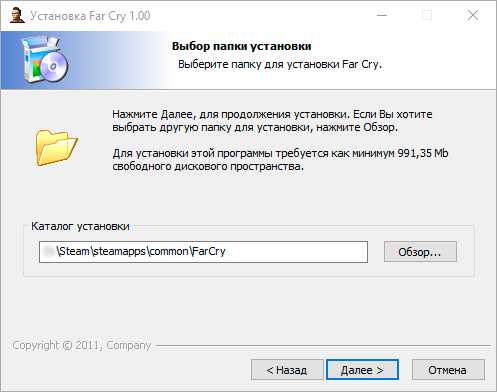Image resolution: width=497 pixels, height=392 pixels.
Task: Click the Выберите папку для установки subtitle
Action: click(280, 64)
